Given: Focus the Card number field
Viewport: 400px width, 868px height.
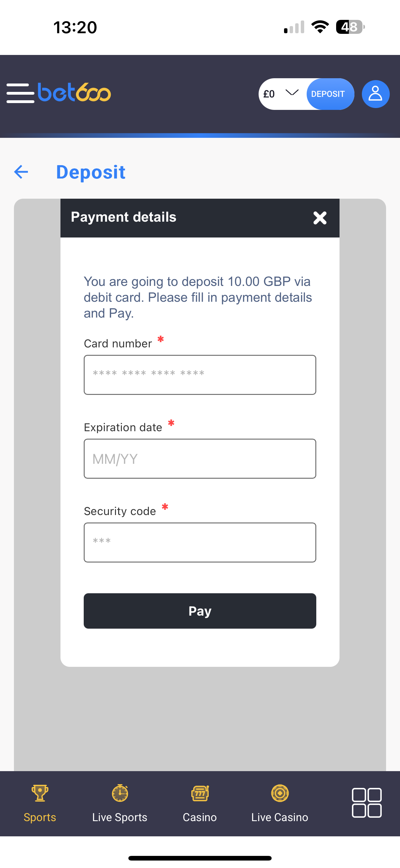Looking at the screenshot, I should click(x=200, y=375).
